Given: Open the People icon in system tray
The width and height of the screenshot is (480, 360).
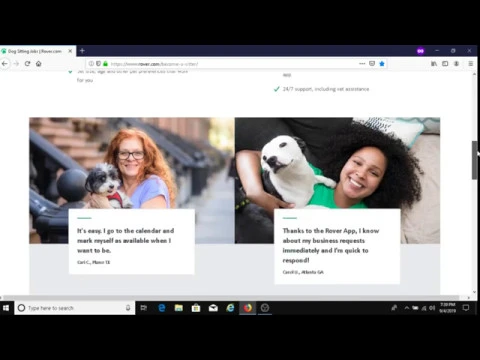Looking at the screenshot, I should point(394,308).
